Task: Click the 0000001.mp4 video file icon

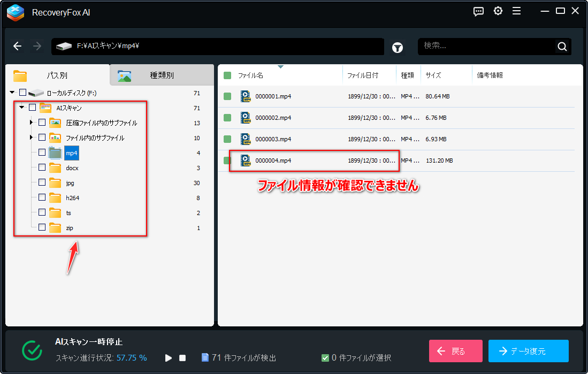Action: click(x=246, y=96)
